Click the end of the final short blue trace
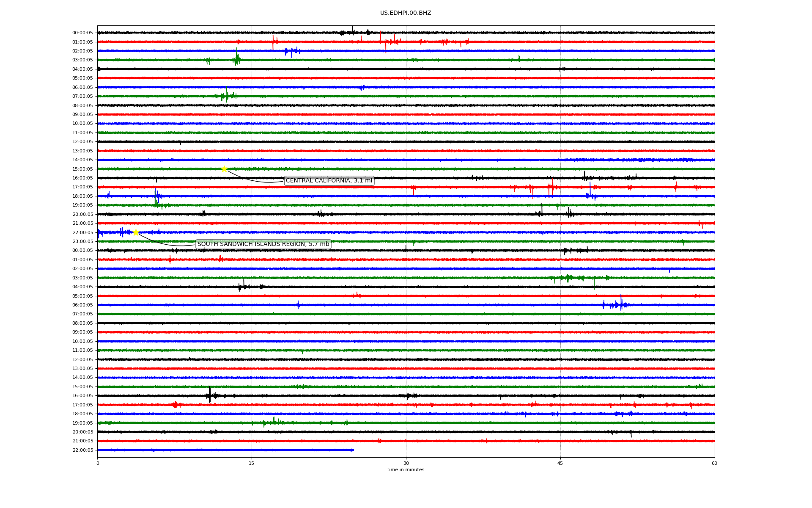The height and width of the screenshot is (508, 812). 353,450
